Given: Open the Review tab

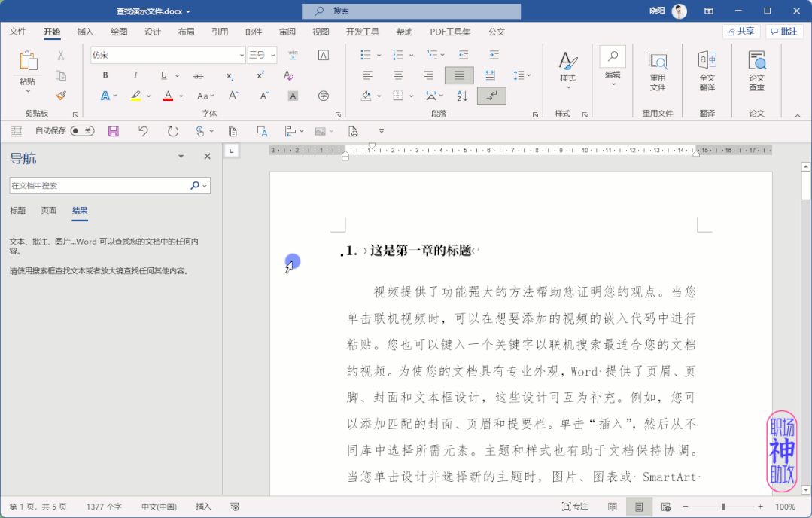Looking at the screenshot, I should [x=287, y=32].
